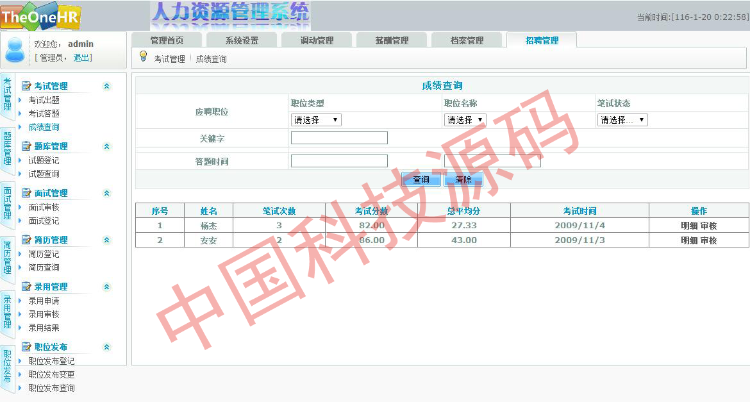The height and width of the screenshot is (402, 750).
Task: Collapse the 简历管理 sidebar section
Action: [107, 240]
